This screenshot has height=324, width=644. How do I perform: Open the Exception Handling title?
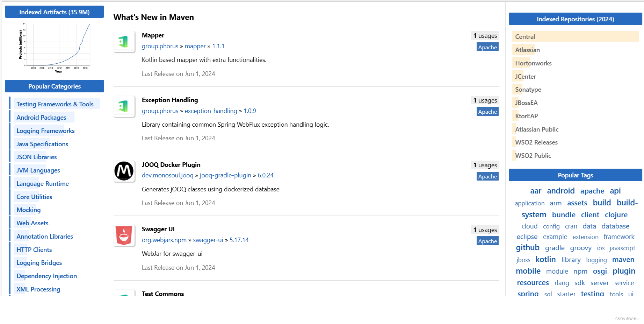coord(170,100)
